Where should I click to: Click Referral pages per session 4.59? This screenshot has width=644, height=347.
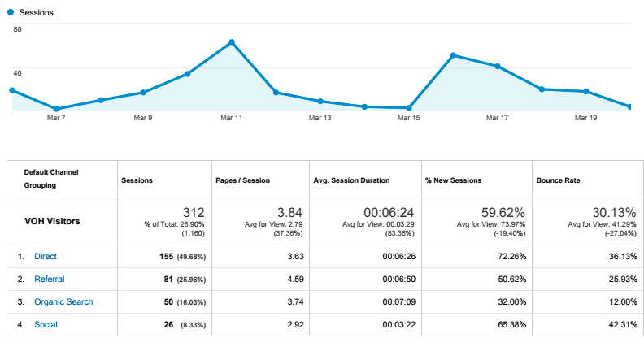295,280
